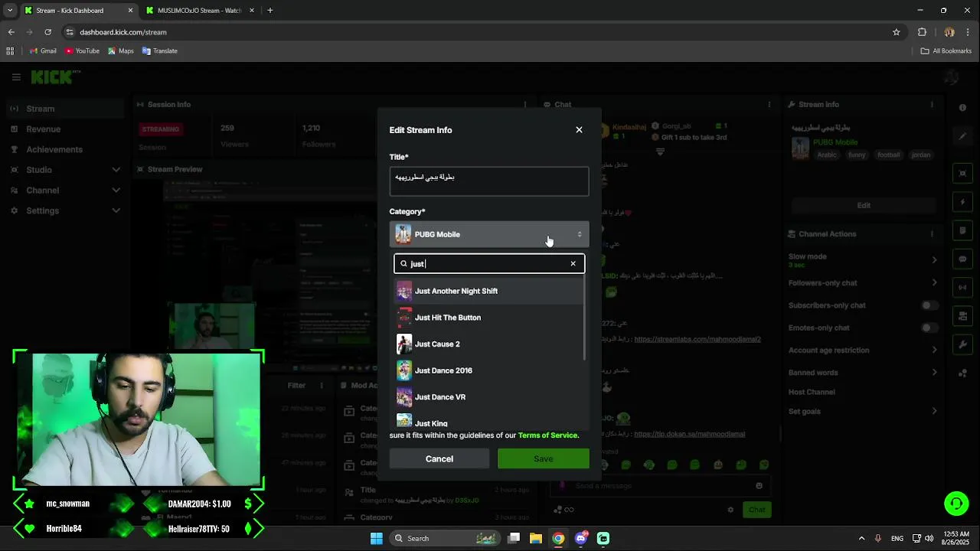Open the Stream Info three-dot menu
The image size is (980, 551).
pyautogui.click(x=932, y=105)
